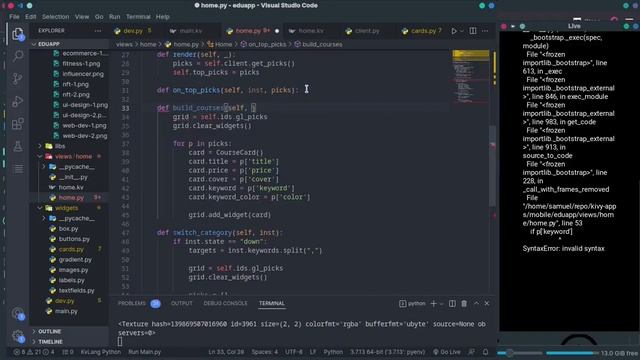Open the Help menu
Image resolution: width=640 pixels, height=360 pixels.
click(x=162, y=17)
